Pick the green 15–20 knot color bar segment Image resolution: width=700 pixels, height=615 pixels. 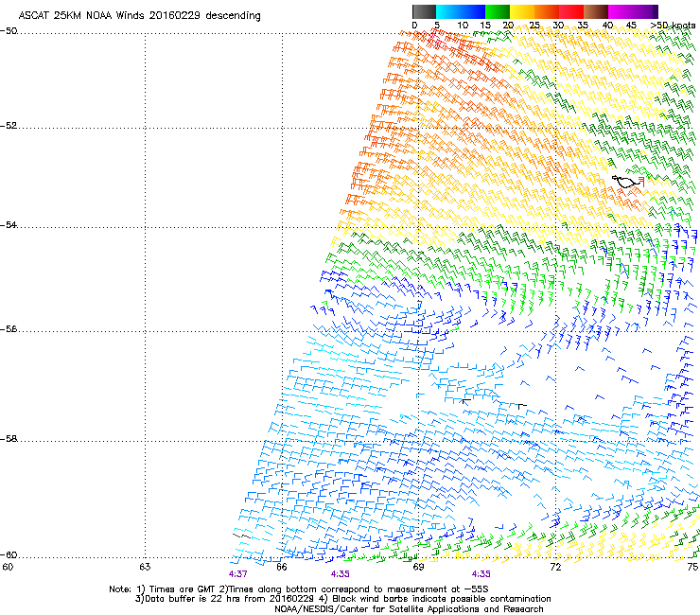coord(498,11)
